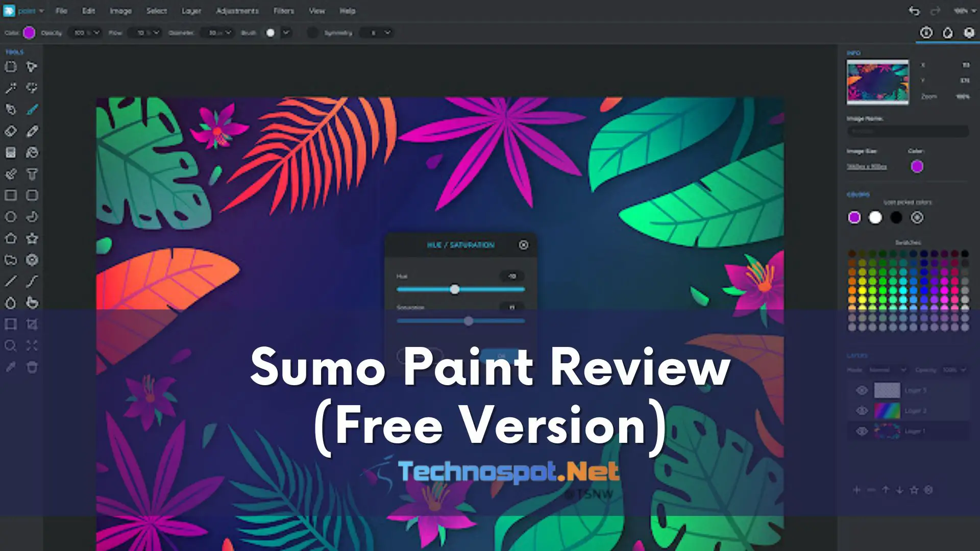Open the 100% zoom dropdown at top right

click(965, 11)
